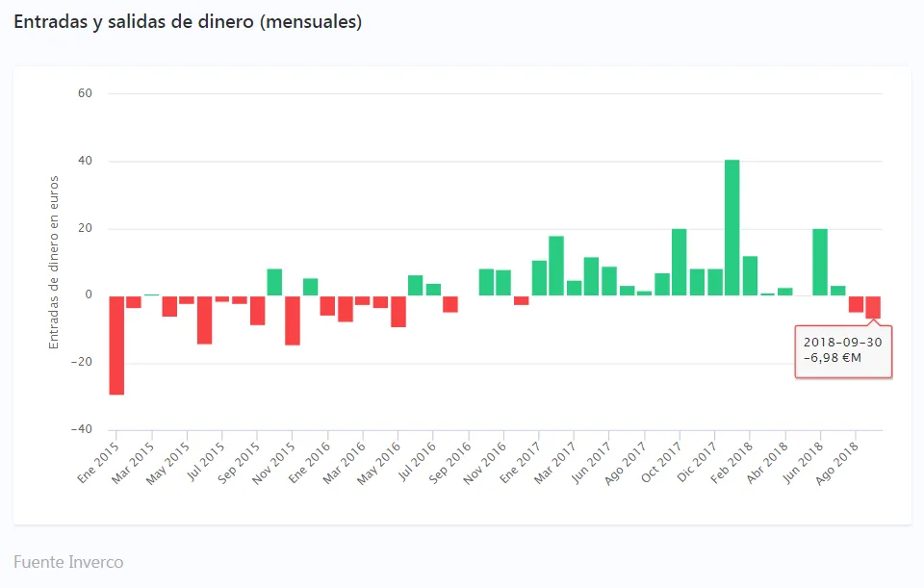The image size is (924, 588).
Task: Click the '−40' y-axis tick label
Action: (x=82, y=429)
